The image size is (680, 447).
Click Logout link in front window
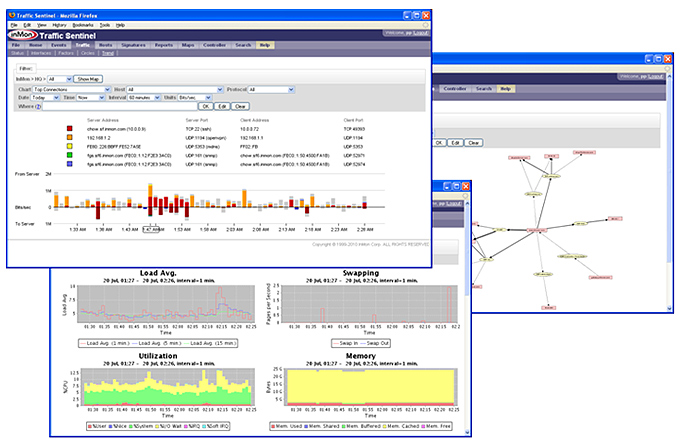(420, 33)
